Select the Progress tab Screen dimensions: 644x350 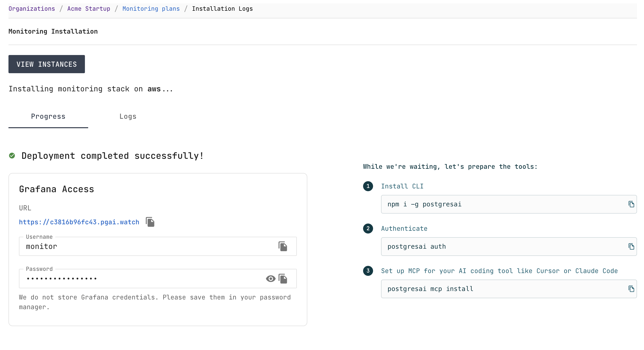[x=48, y=117]
